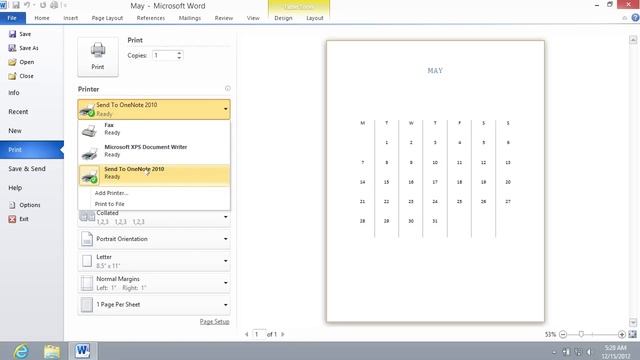Click the preview scrollbar down arrow
The width and height of the screenshot is (640, 360).
(x=633, y=323)
